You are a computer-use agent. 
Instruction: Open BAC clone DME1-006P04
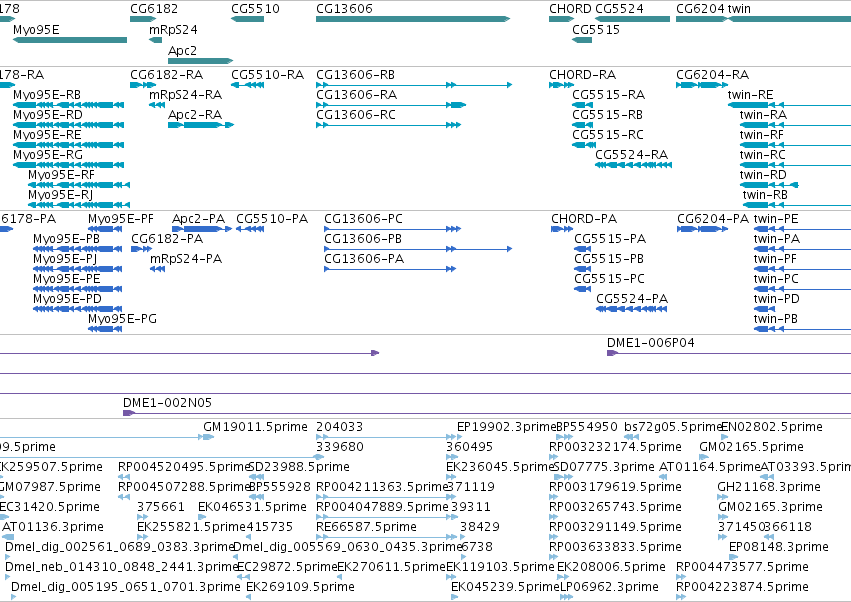point(650,343)
